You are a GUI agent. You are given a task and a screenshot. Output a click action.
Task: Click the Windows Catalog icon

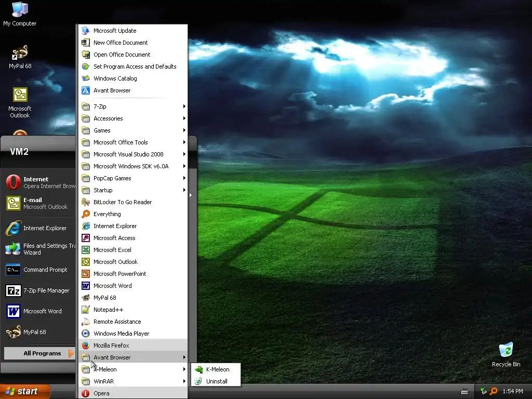[86, 78]
